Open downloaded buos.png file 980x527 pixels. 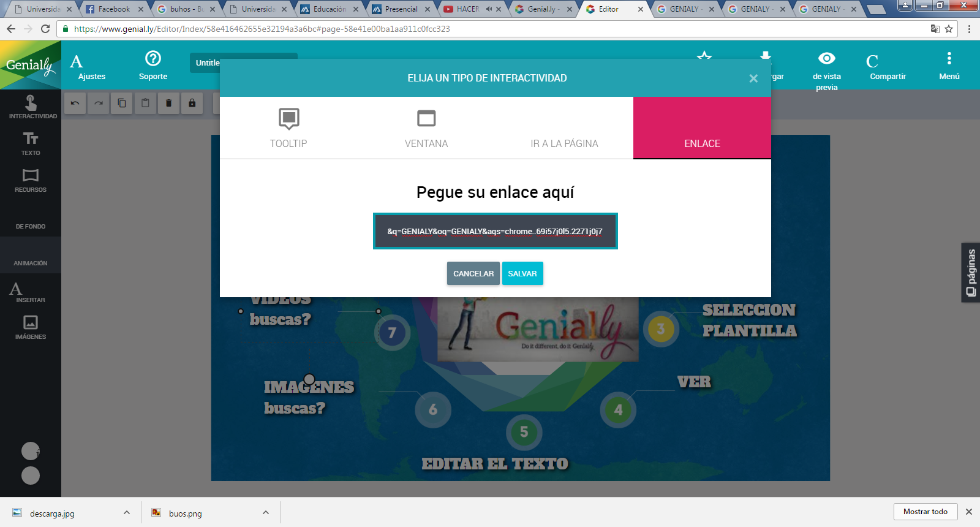tap(185, 514)
